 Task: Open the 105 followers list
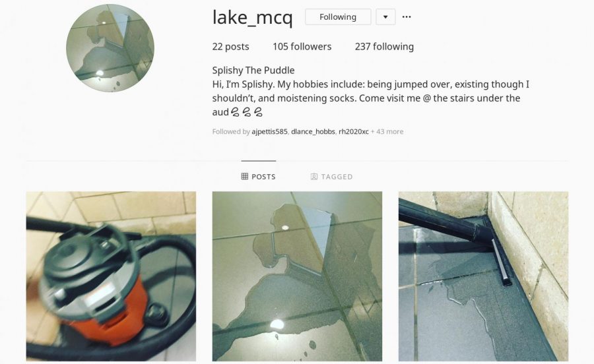(302, 47)
